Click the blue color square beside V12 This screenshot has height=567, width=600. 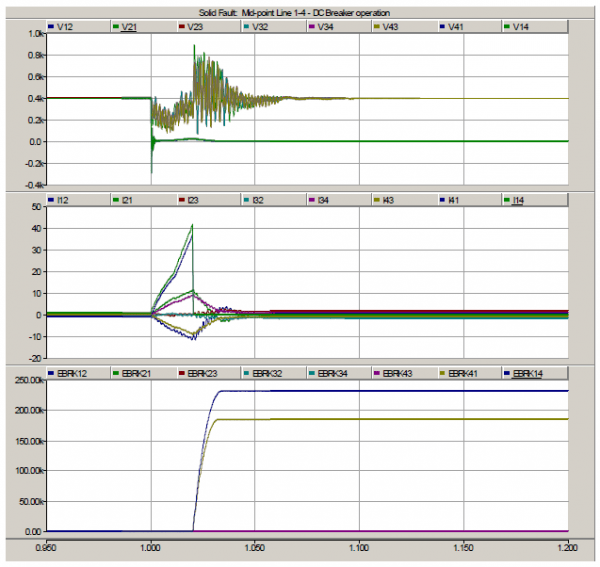click(x=51, y=27)
